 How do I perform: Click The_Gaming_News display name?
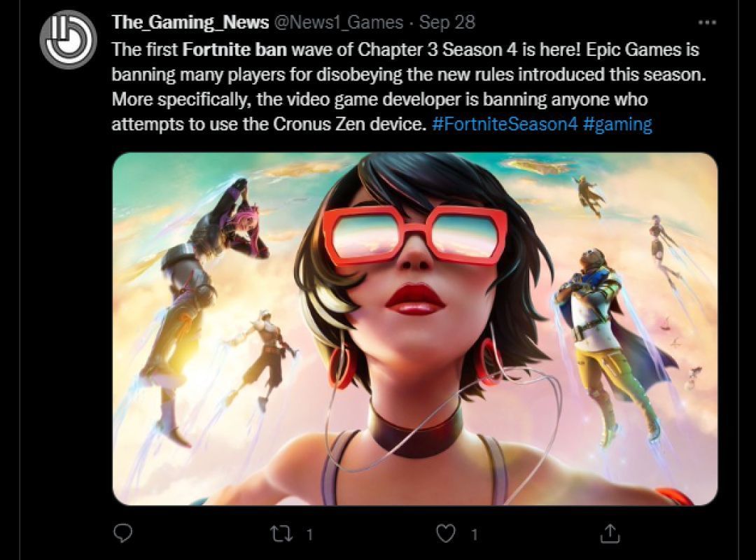click(x=190, y=22)
